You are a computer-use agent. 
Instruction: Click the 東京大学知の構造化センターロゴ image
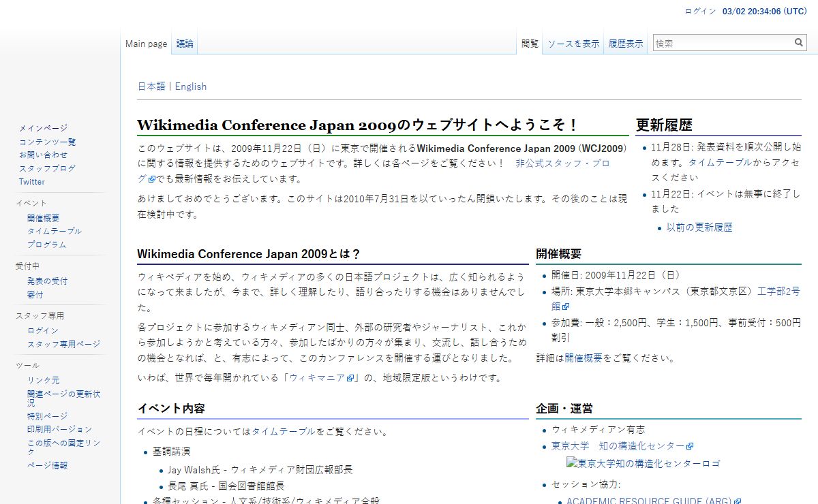point(643,463)
